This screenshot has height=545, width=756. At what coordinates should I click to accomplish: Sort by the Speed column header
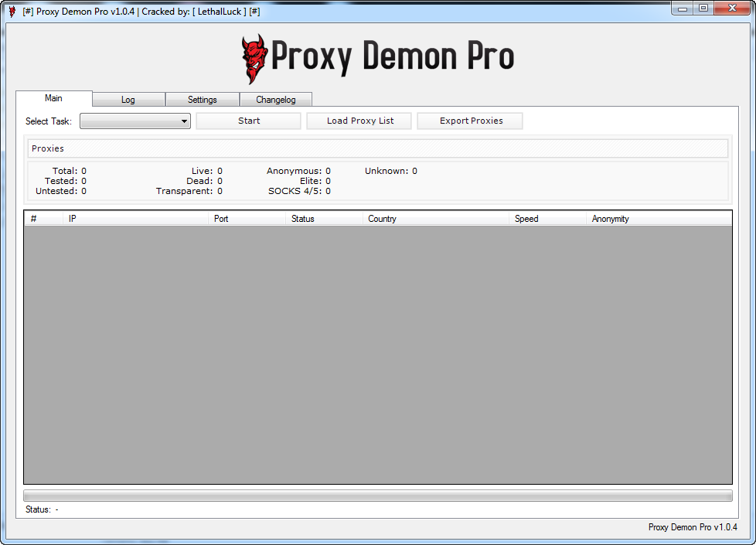click(x=548, y=219)
